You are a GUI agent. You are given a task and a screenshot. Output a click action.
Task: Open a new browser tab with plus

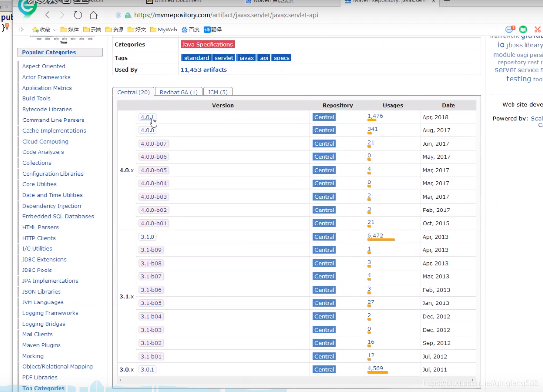(447, 2)
